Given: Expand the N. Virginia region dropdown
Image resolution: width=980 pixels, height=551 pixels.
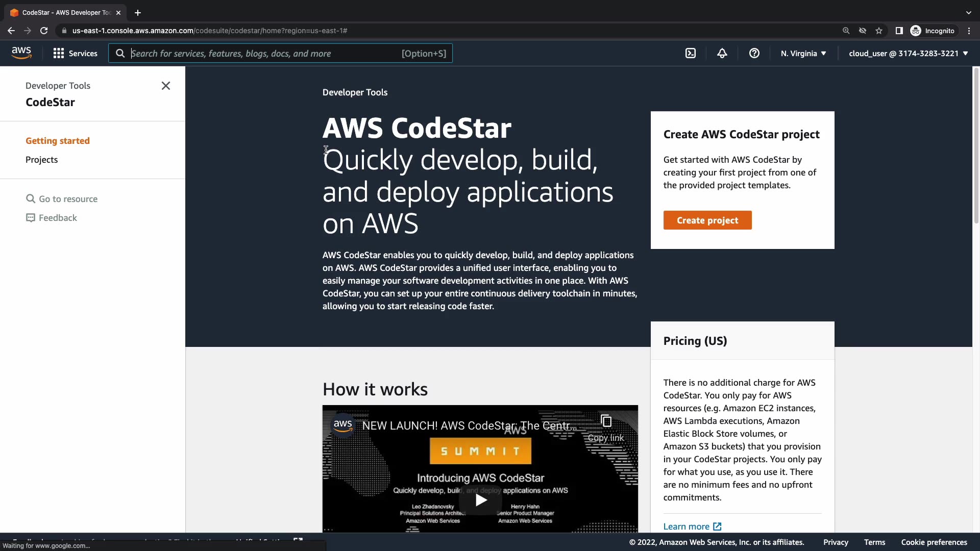Looking at the screenshot, I should [803, 53].
